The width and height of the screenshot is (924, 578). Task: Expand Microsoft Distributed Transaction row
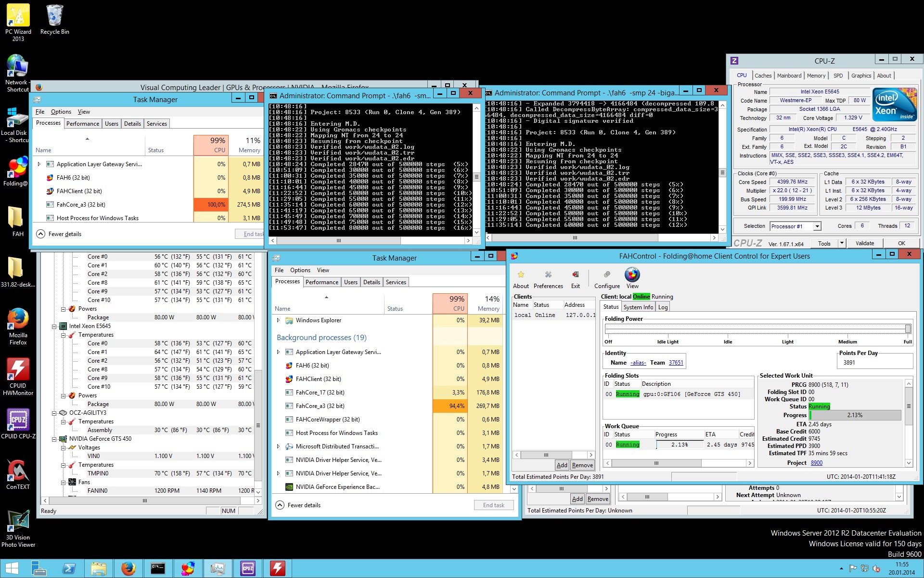tap(278, 447)
